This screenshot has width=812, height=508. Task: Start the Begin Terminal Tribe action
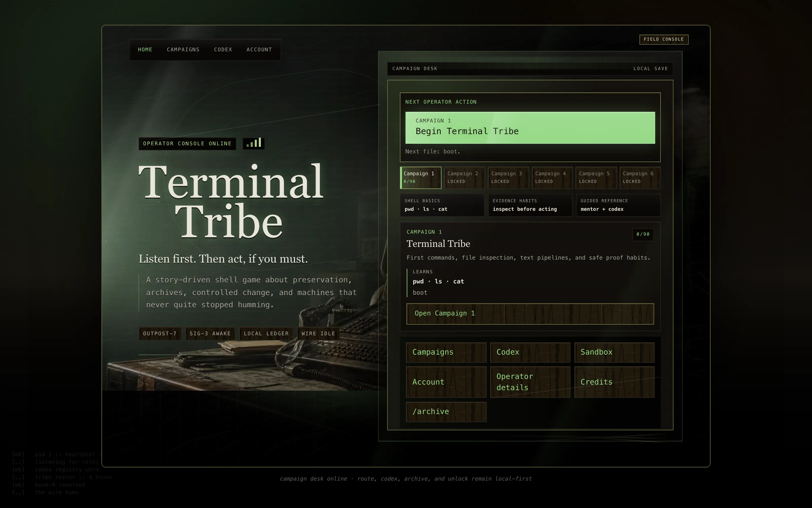pos(530,128)
